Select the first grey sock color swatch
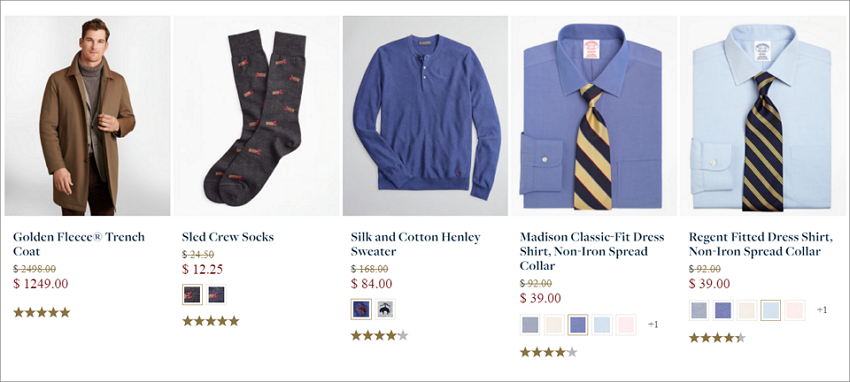 click(192, 295)
